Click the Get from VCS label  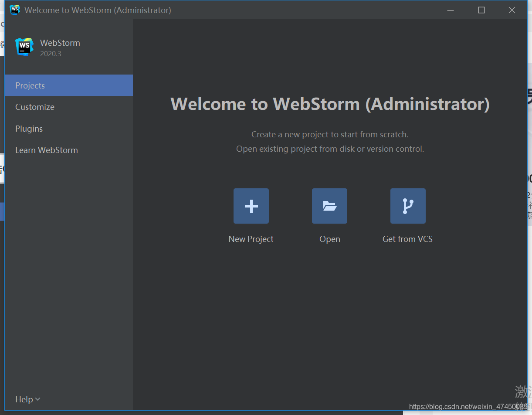coord(407,239)
